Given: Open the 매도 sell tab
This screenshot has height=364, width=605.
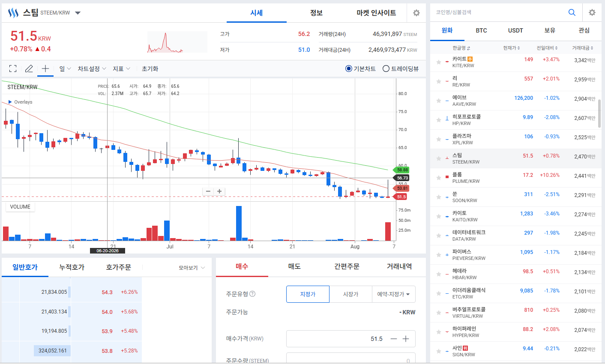Looking at the screenshot, I should (x=294, y=266).
